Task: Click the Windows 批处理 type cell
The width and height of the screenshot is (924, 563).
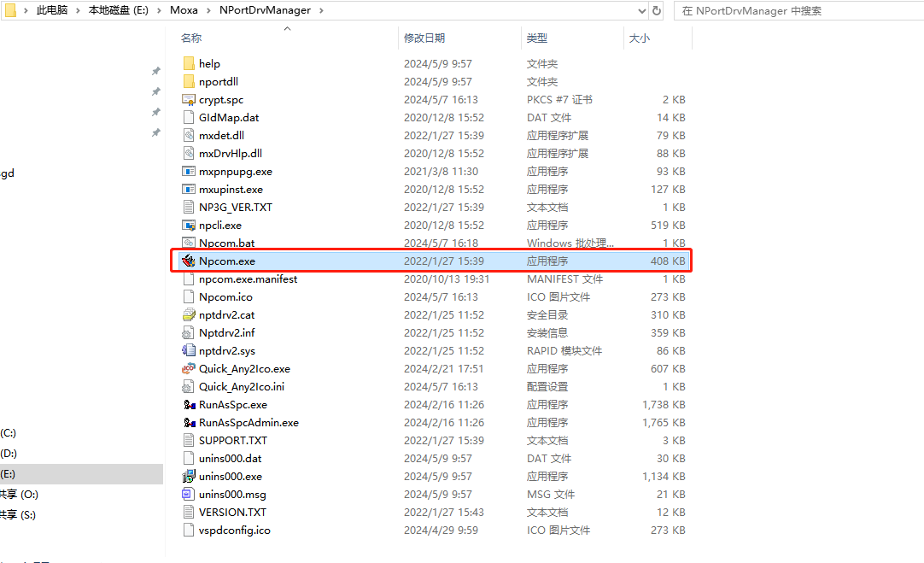Action: click(x=570, y=243)
